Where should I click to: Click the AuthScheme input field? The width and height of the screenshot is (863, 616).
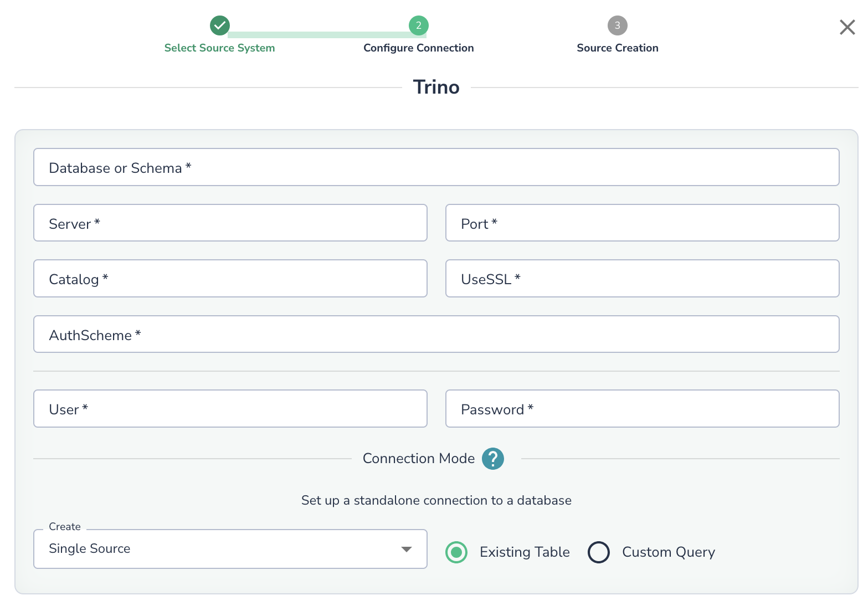436,334
